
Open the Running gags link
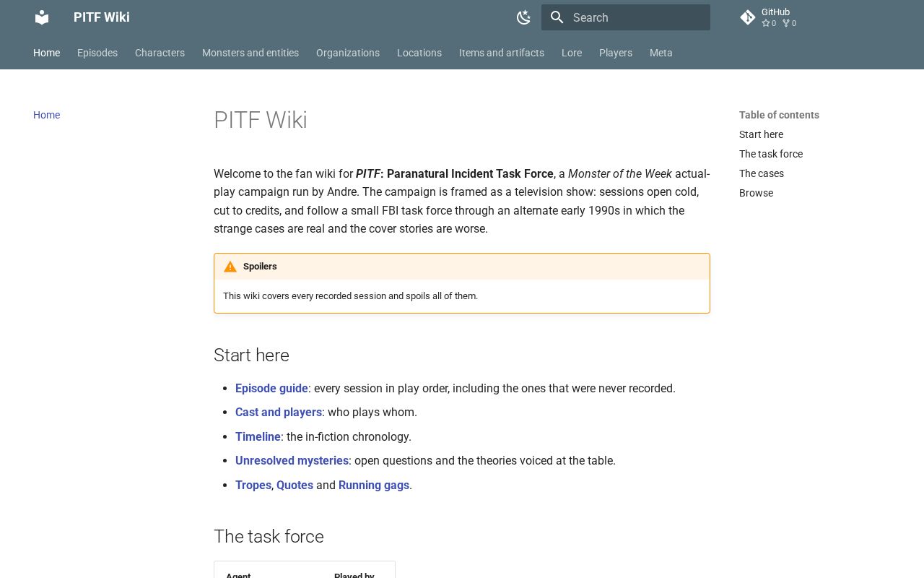click(374, 485)
